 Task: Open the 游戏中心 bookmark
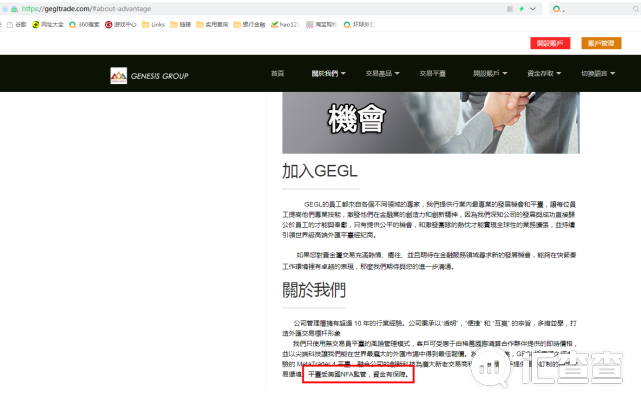121,25
